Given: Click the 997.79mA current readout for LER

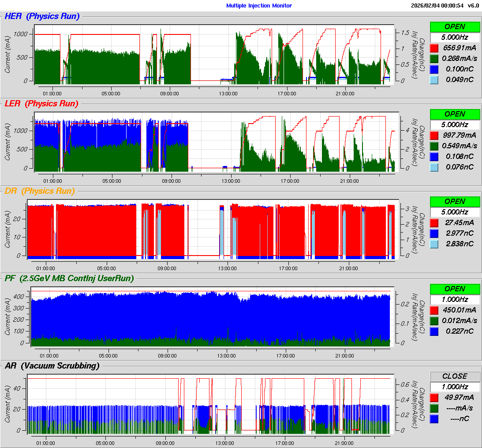Looking at the screenshot, I should pos(459,135).
